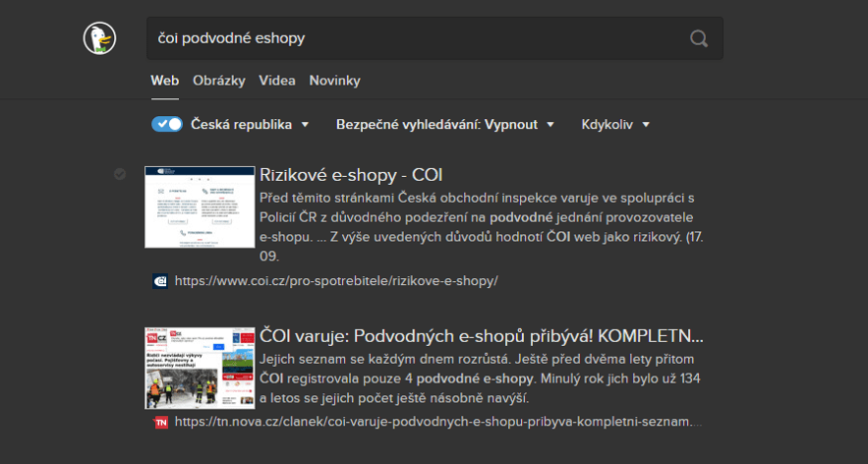Image resolution: width=868 pixels, height=464 pixels.
Task: Open the Kdykoliv time filter dropdown
Action: (615, 124)
